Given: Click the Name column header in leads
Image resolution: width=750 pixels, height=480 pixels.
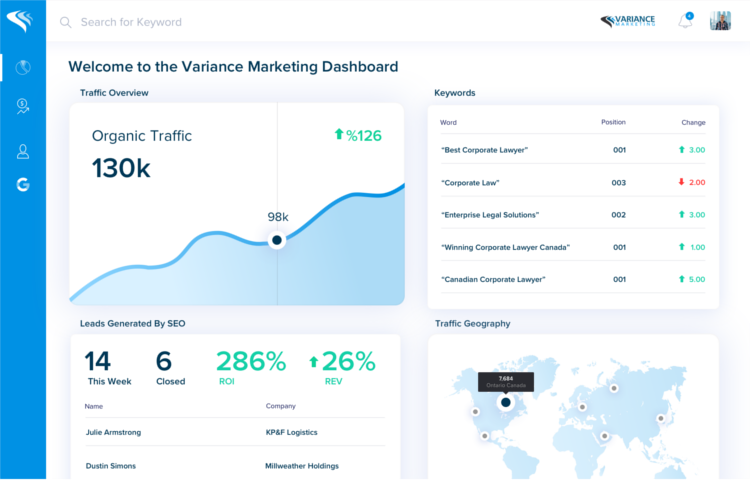Looking at the screenshot, I should pyautogui.click(x=94, y=406).
